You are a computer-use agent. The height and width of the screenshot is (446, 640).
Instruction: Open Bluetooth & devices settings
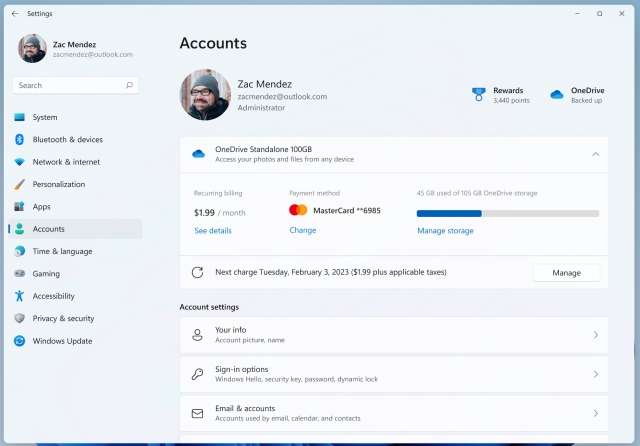pos(67,140)
